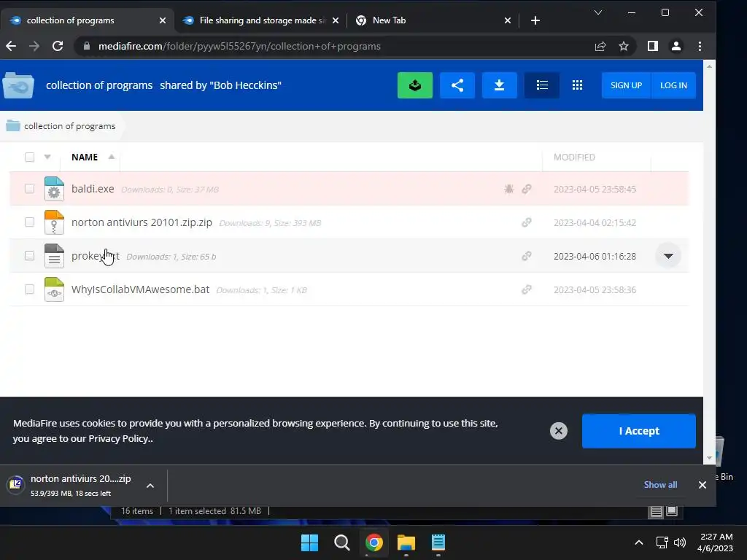This screenshot has height=560, width=747.
Task: Click the WhyIsCollabVMAwesome.bat file icon
Action: 54,289
